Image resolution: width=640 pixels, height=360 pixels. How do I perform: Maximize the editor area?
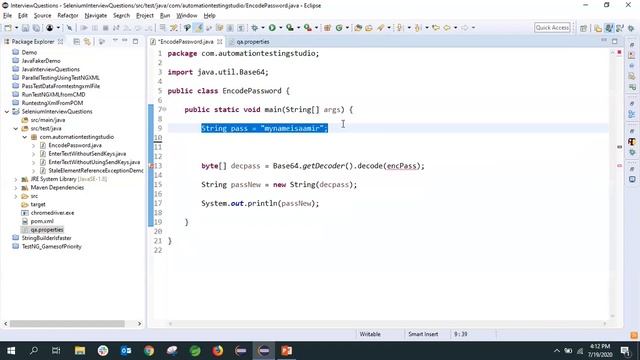615,41
